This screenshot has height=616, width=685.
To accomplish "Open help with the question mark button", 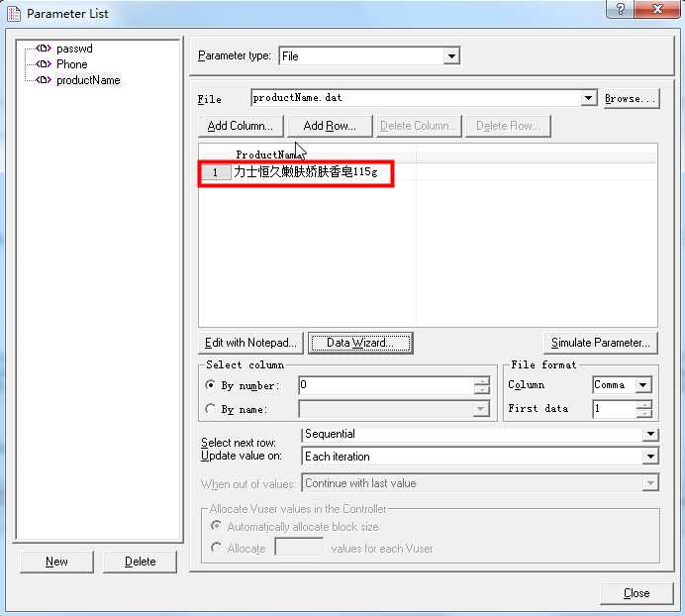I will 620,9.
